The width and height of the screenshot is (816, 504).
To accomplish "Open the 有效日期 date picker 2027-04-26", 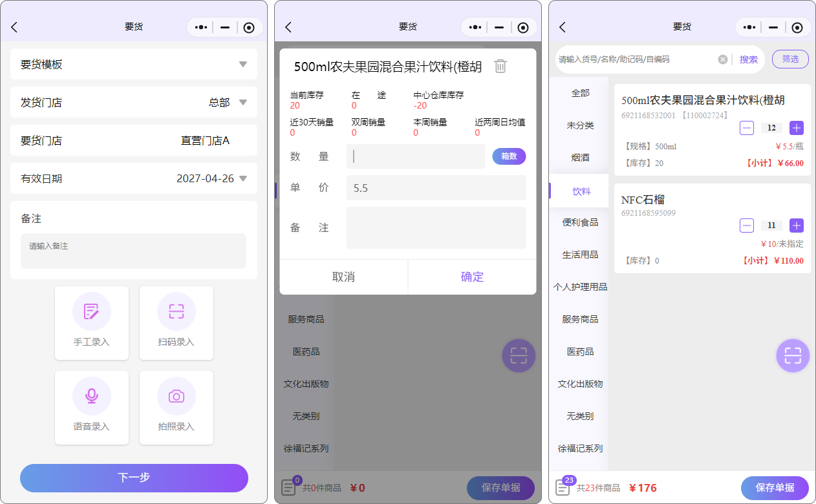I will [x=134, y=178].
